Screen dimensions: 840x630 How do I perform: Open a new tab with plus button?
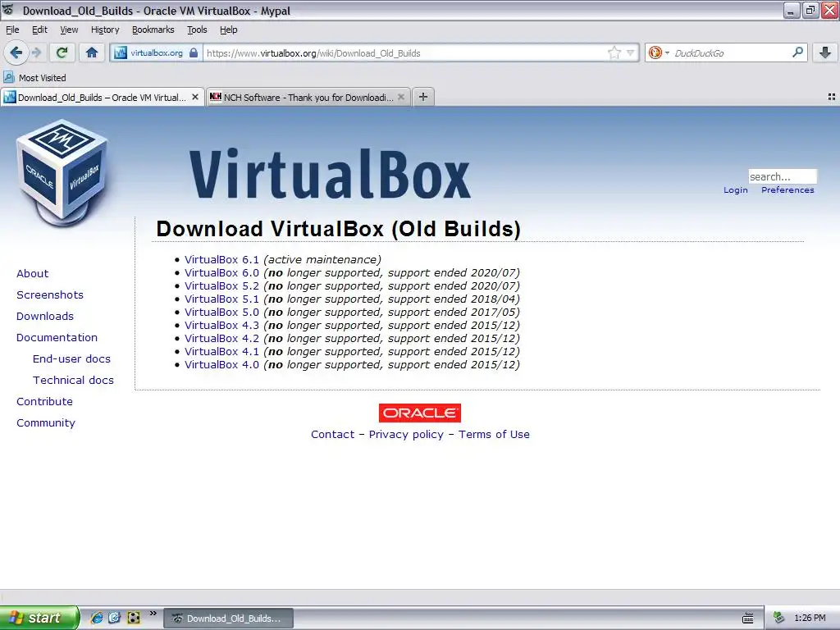click(423, 97)
